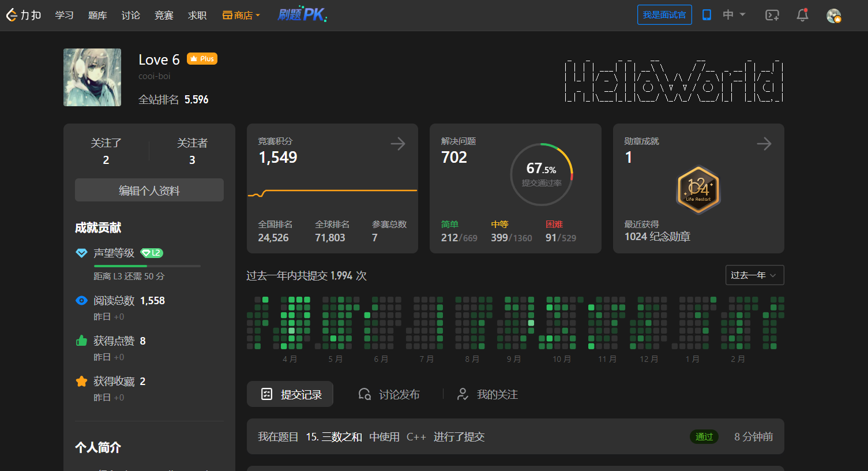Click the 10月 heatmap month label

562,359
